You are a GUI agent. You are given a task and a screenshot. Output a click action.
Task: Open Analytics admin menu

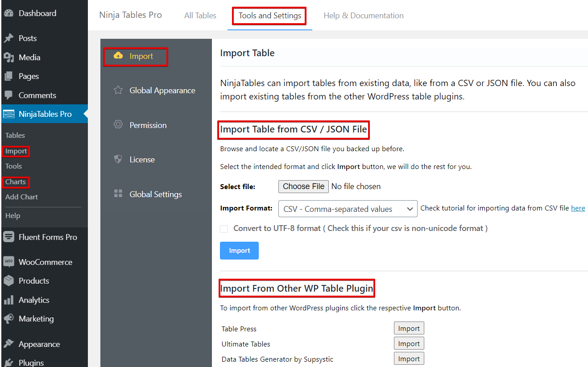[x=34, y=300]
